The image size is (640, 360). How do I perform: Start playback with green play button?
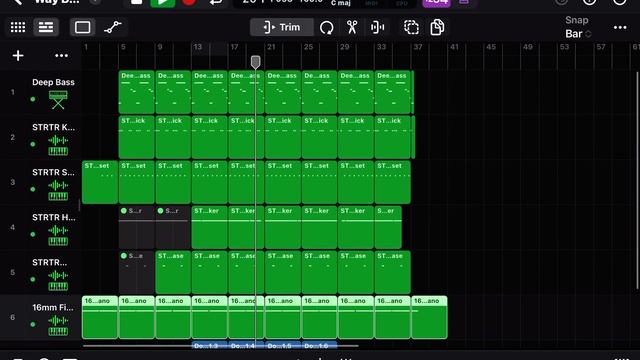(162, 3)
